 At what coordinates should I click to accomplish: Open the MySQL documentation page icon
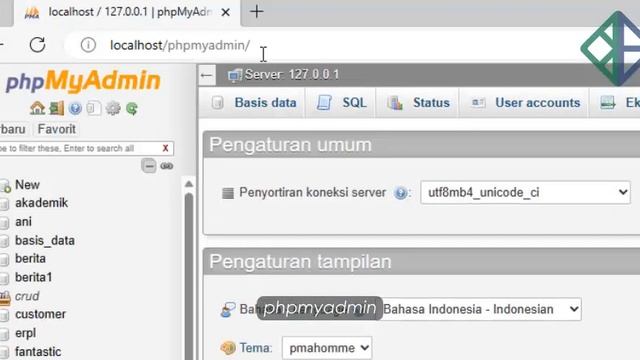[94, 108]
